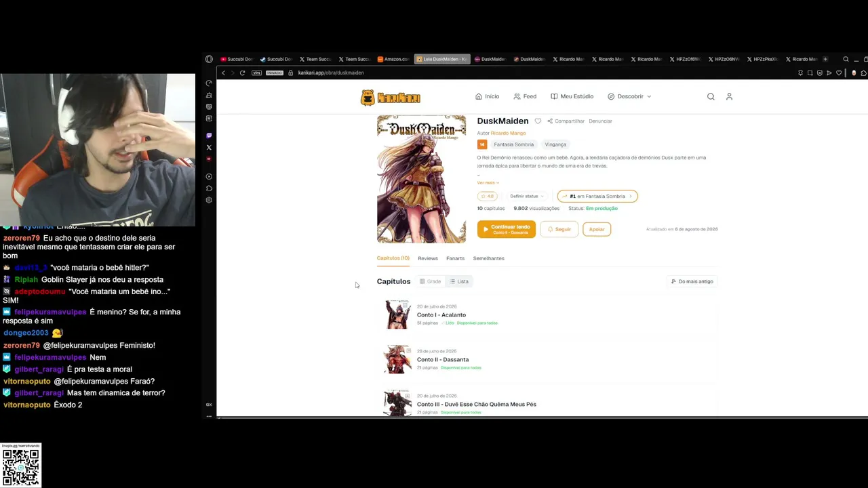This screenshot has width=868, height=488.
Task: Toggle sort order Do mais antigo
Action: [x=692, y=281]
